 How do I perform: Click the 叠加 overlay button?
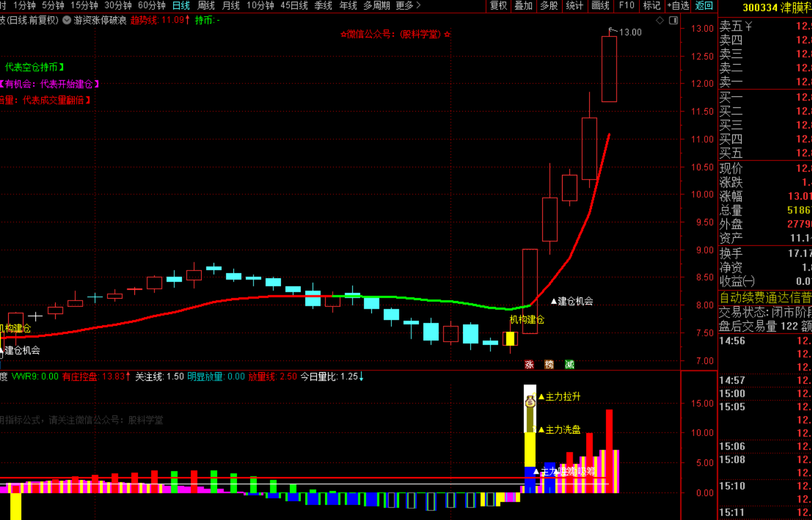pos(523,5)
